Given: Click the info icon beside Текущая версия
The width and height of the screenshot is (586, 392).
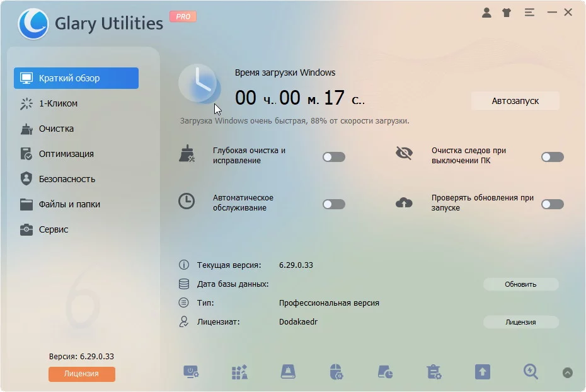Looking at the screenshot, I should (x=183, y=265).
